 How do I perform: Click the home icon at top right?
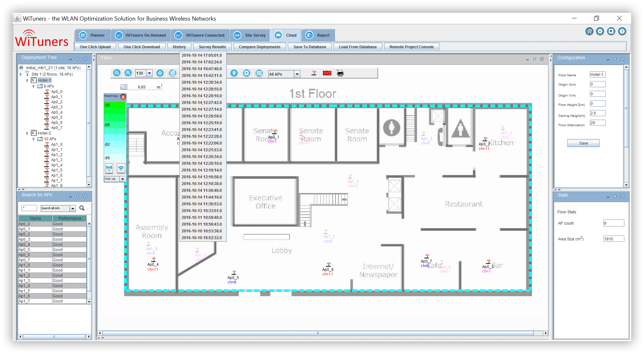tap(589, 31)
